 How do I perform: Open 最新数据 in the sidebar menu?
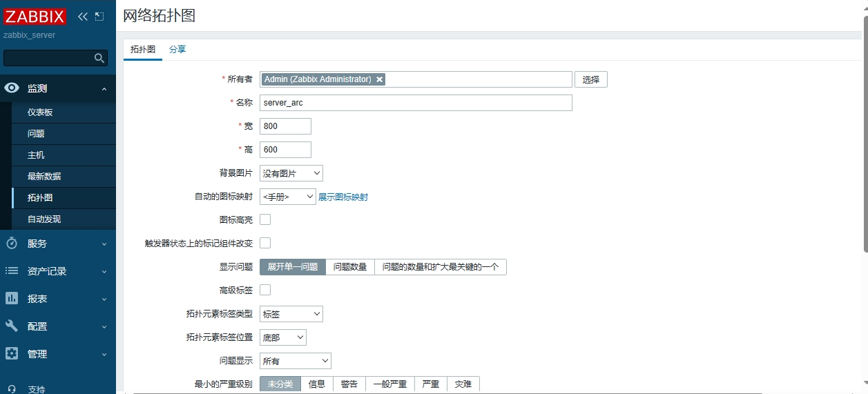coord(44,177)
